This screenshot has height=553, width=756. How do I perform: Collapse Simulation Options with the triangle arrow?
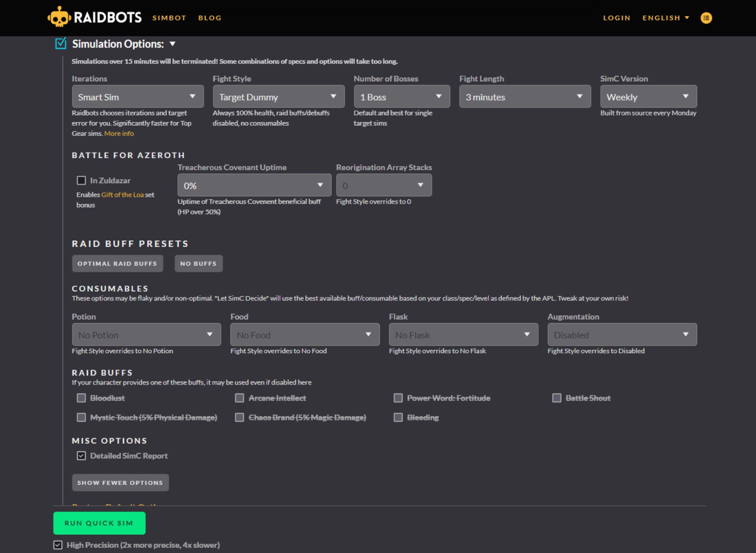point(173,43)
